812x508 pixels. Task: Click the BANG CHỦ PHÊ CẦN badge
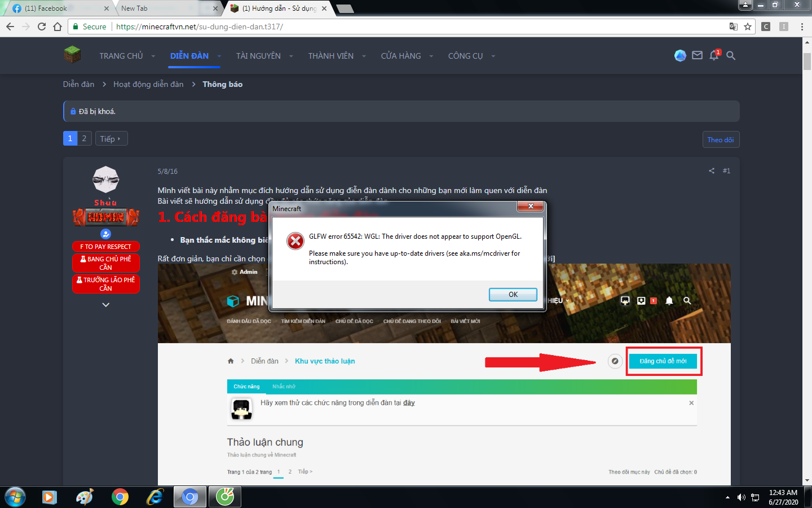click(x=106, y=263)
